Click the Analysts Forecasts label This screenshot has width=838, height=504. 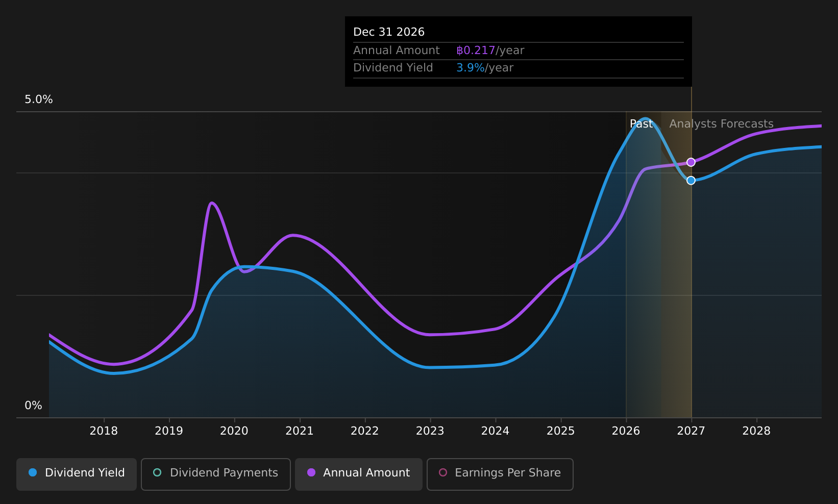[721, 124]
